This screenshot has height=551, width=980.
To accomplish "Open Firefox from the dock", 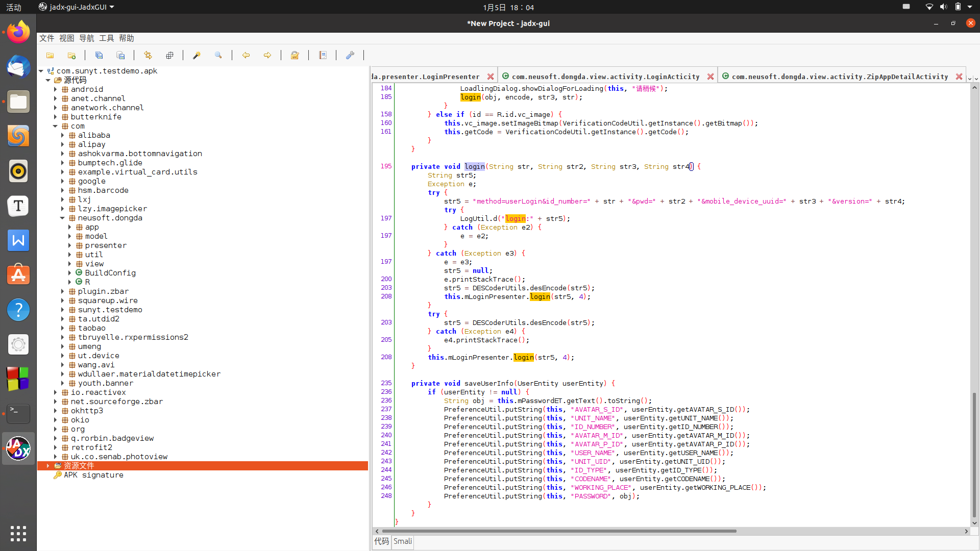I will coord(18,33).
